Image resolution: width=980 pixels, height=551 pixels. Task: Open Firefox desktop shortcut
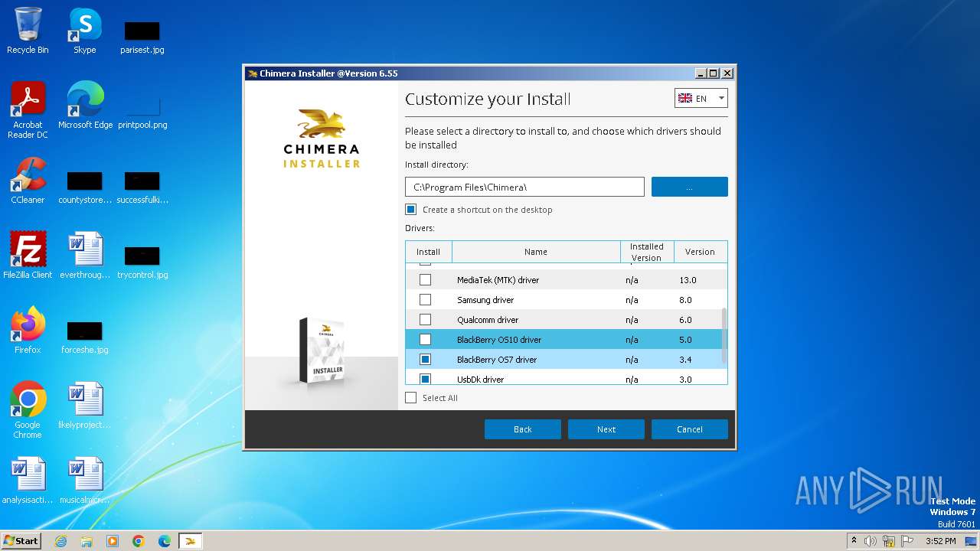[x=28, y=331]
